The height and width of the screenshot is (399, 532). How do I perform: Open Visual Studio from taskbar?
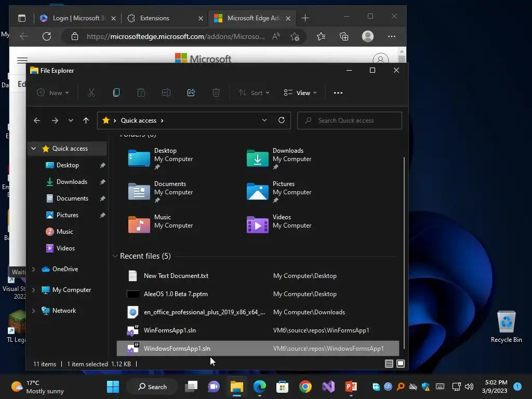(x=328, y=387)
